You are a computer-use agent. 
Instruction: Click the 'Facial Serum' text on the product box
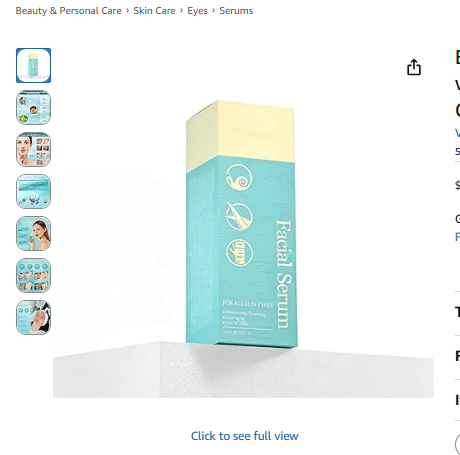point(284,274)
